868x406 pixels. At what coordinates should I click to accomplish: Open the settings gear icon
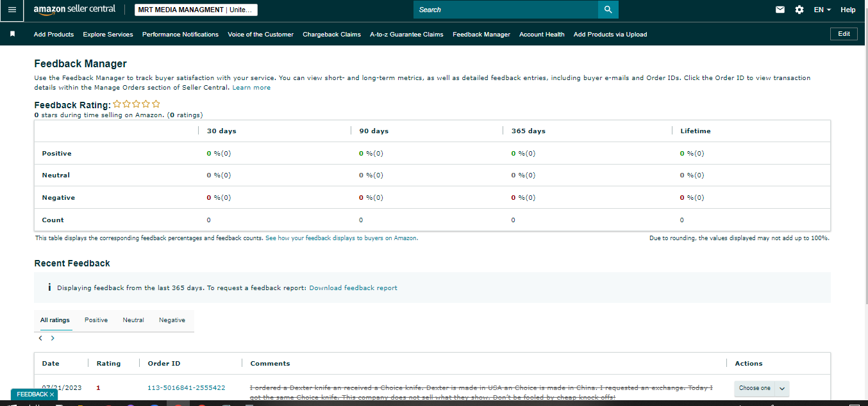[799, 10]
